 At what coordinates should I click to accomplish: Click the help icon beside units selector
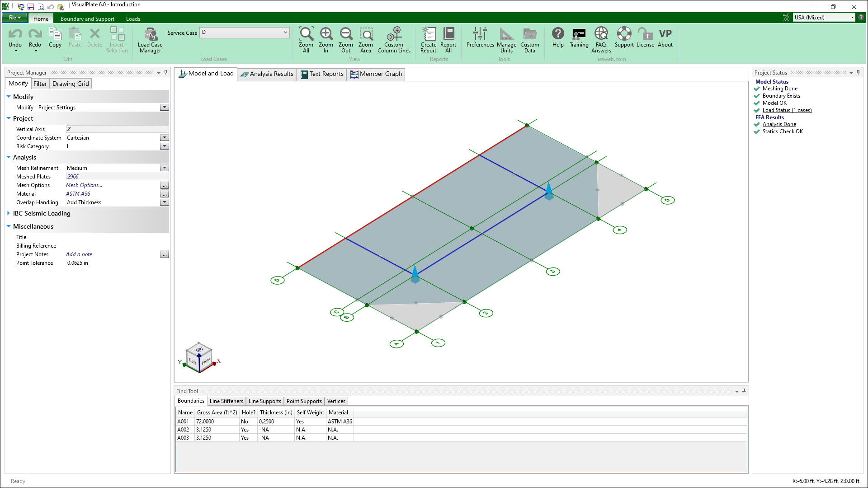point(861,17)
